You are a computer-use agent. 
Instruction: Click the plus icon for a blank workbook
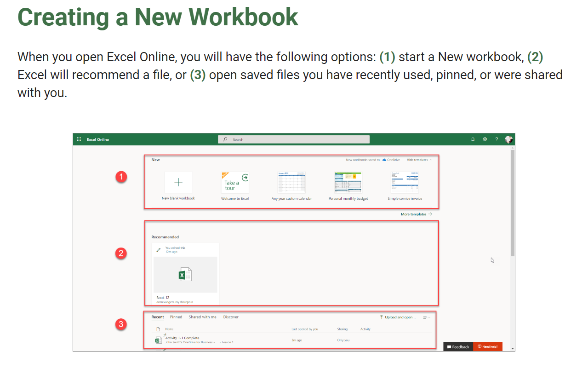178,182
